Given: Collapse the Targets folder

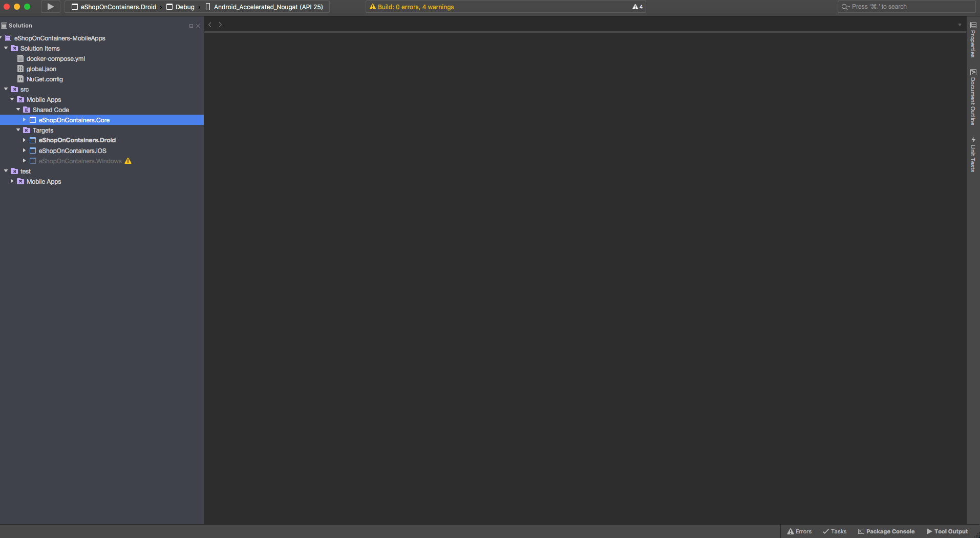Looking at the screenshot, I should point(18,130).
